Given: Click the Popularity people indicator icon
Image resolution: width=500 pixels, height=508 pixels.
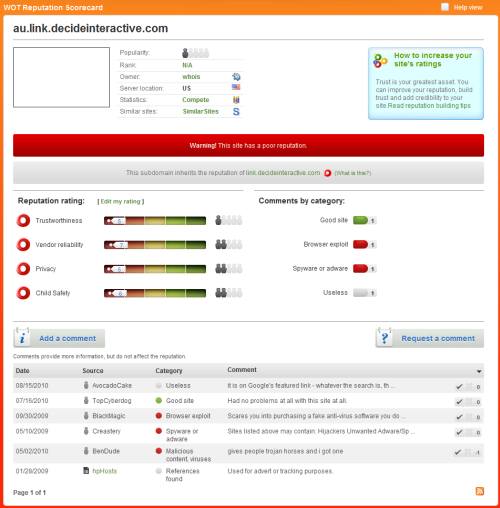Looking at the screenshot, I should click(x=195, y=53).
